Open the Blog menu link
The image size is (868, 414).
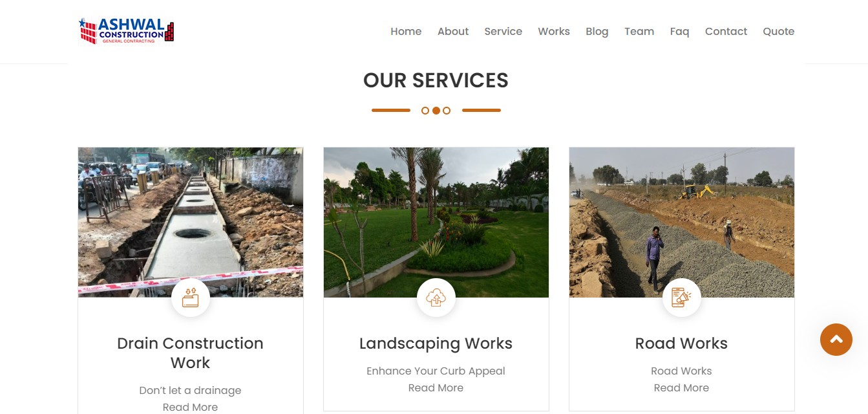(x=597, y=31)
